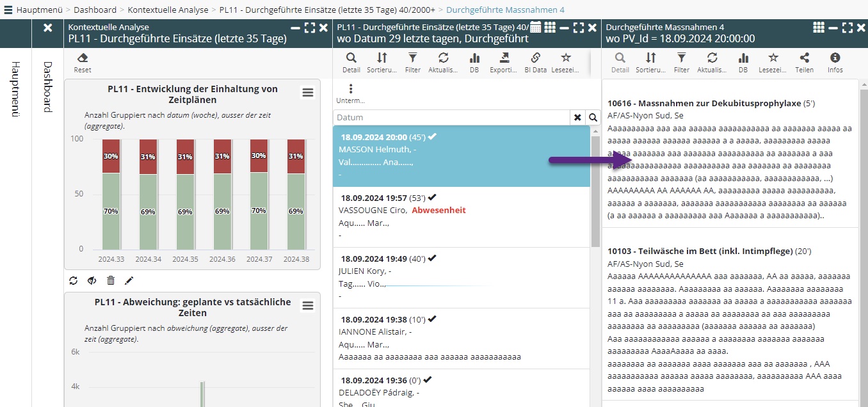
Task: Open Export in the middle panel toolbar
Action: [x=504, y=58]
